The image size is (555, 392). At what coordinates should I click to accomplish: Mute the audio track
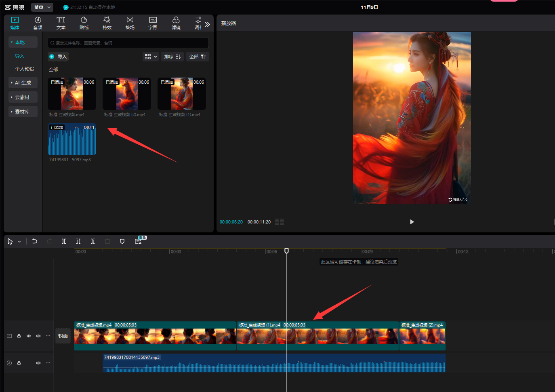pyautogui.click(x=38, y=363)
